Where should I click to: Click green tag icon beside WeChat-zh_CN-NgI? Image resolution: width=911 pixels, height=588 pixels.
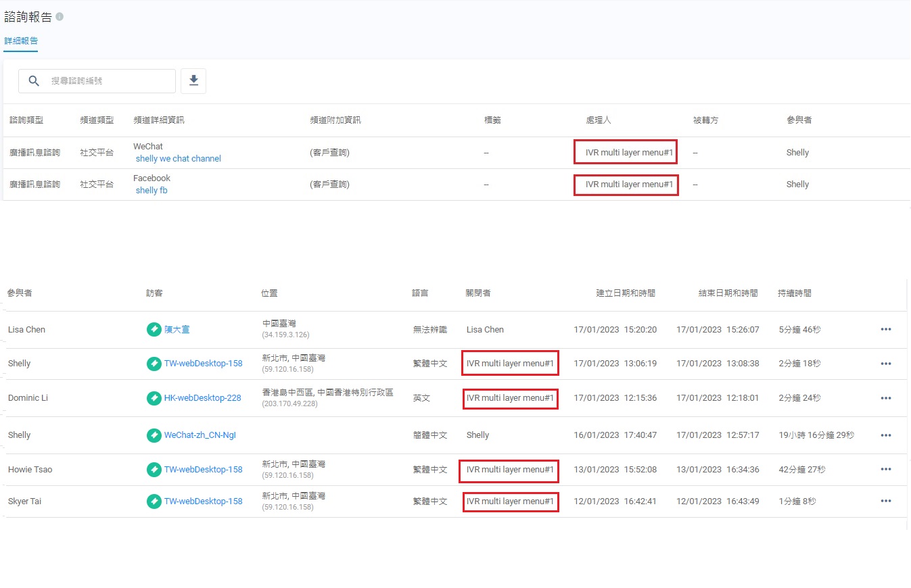pyautogui.click(x=154, y=435)
